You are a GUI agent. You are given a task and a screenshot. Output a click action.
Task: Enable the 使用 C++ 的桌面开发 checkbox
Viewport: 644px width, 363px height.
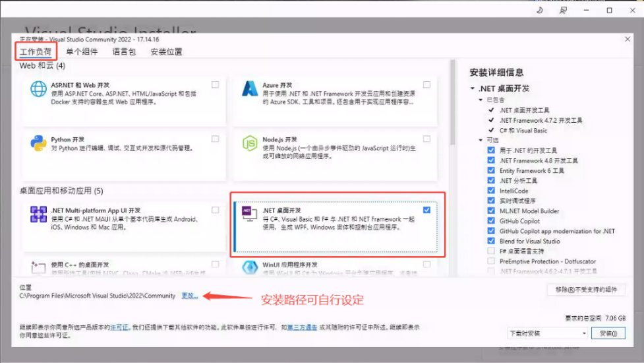pos(215,265)
